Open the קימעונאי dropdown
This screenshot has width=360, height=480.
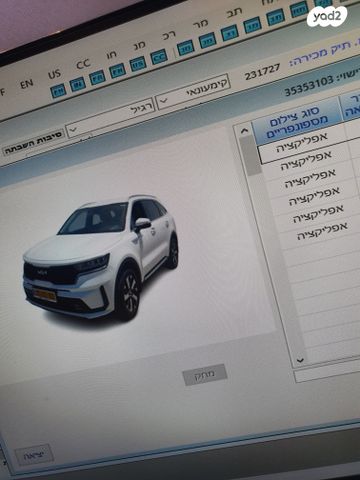click(193, 92)
